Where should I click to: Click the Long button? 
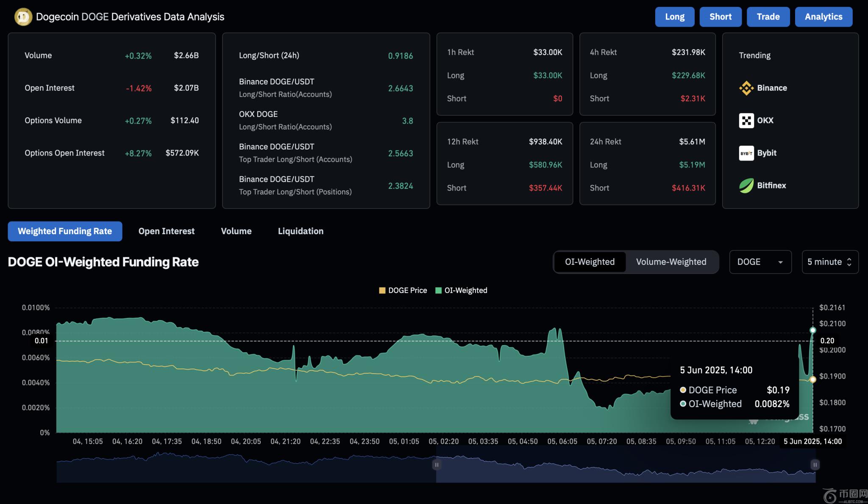coord(674,17)
